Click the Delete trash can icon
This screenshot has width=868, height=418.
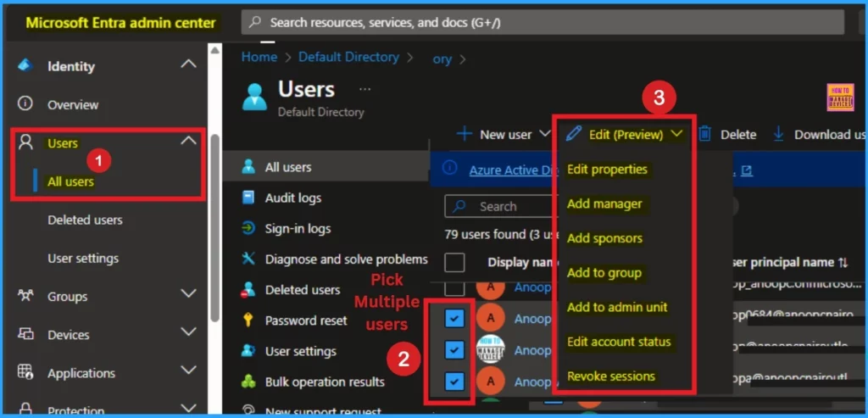coord(704,134)
